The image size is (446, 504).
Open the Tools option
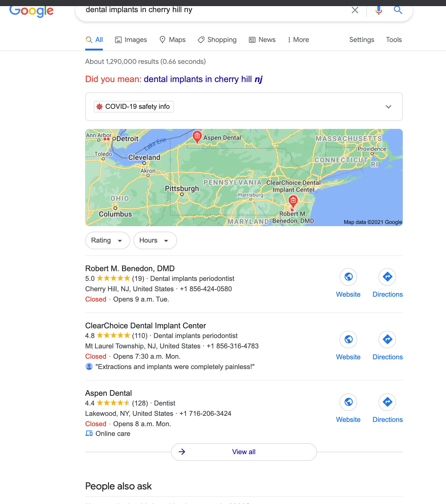point(394,40)
